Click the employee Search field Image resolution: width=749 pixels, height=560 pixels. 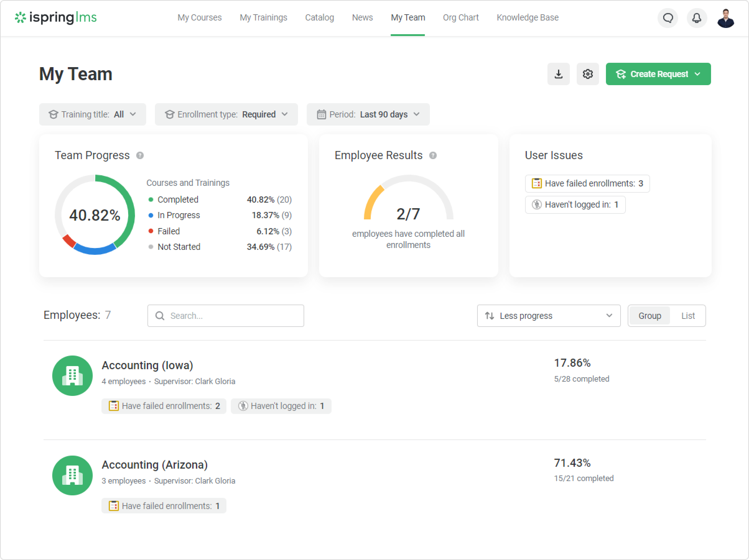[226, 316]
